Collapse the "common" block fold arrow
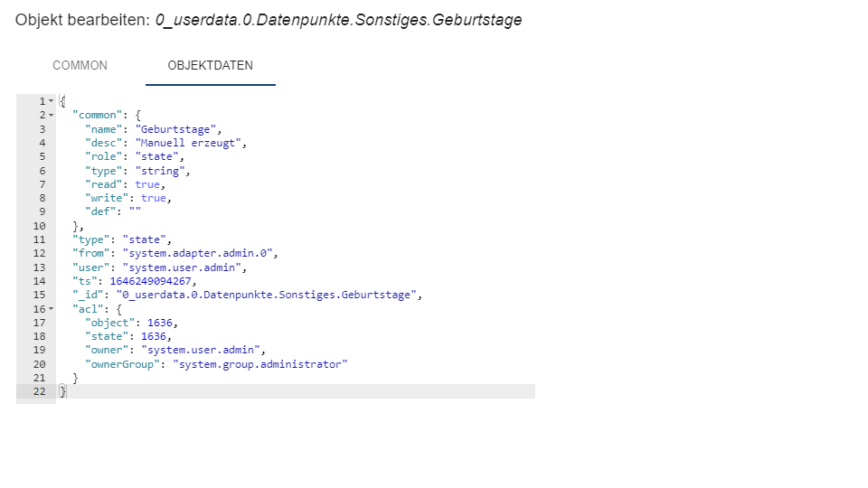The height and width of the screenshot is (488, 868). click(51, 116)
